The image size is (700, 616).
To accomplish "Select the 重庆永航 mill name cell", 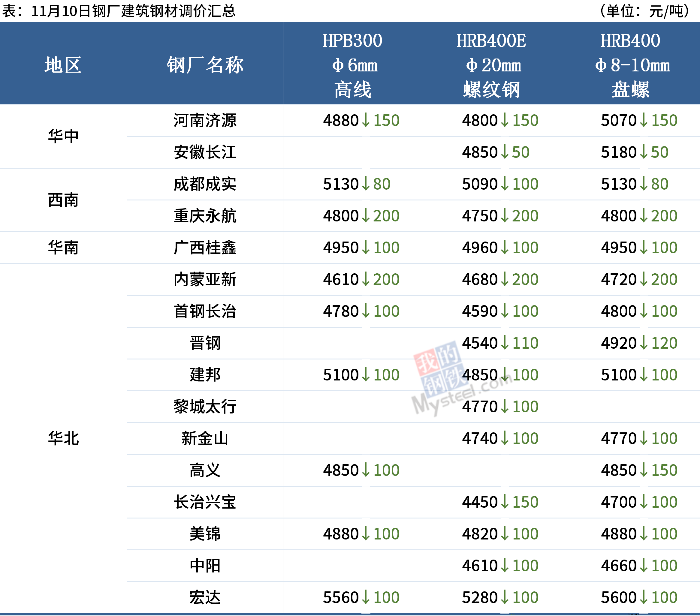I will [205, 216].
